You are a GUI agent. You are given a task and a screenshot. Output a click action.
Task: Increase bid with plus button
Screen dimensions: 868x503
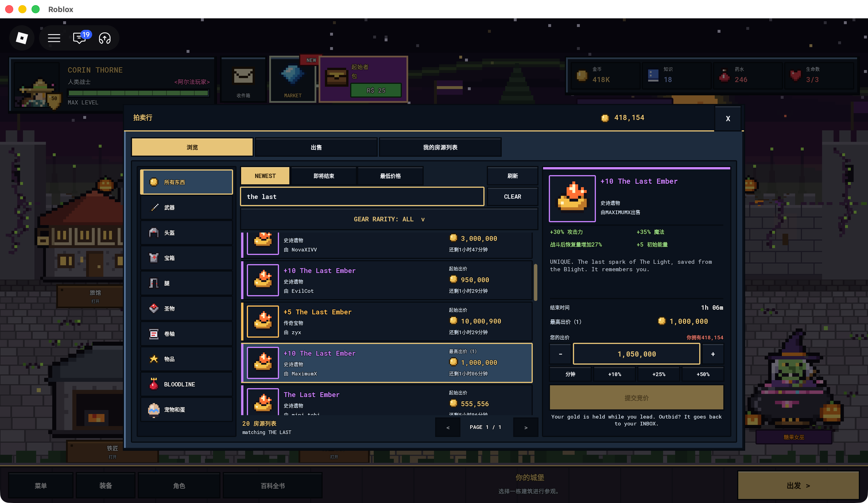[x=713, y=354]
